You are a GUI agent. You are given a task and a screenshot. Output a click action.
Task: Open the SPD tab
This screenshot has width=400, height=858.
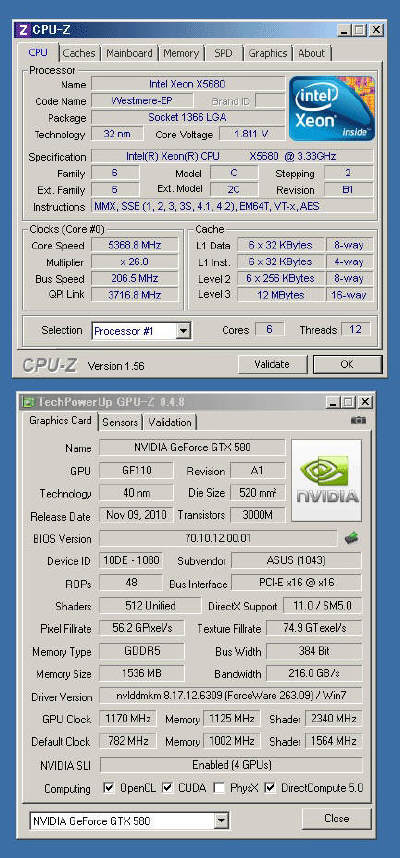(x=223, y=53)
